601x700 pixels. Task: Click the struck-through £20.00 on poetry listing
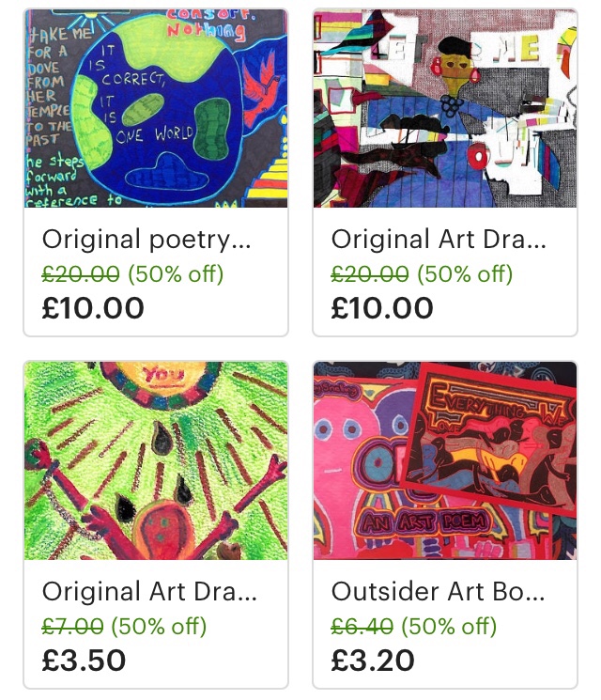81,273
